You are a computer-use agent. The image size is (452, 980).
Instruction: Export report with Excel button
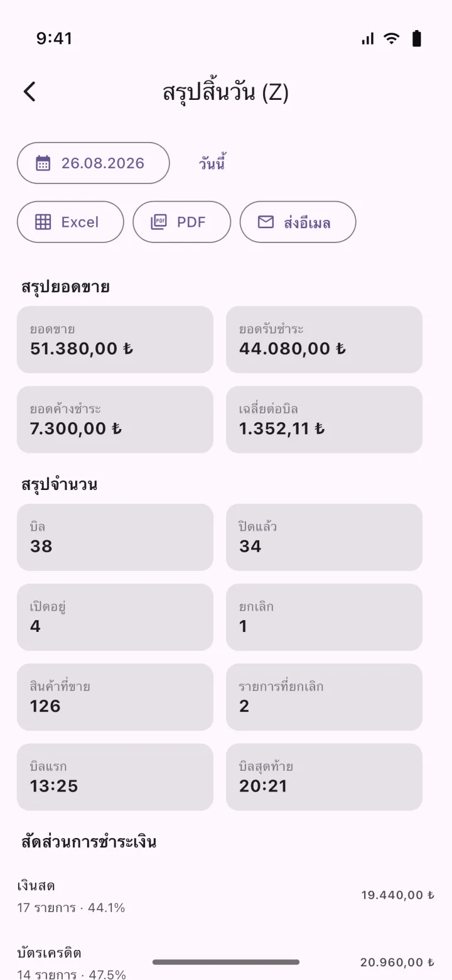pos(70,222)
